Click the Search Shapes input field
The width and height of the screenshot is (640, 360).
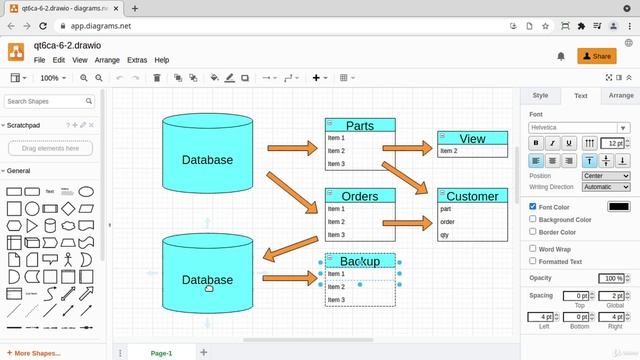coord(49,101)
